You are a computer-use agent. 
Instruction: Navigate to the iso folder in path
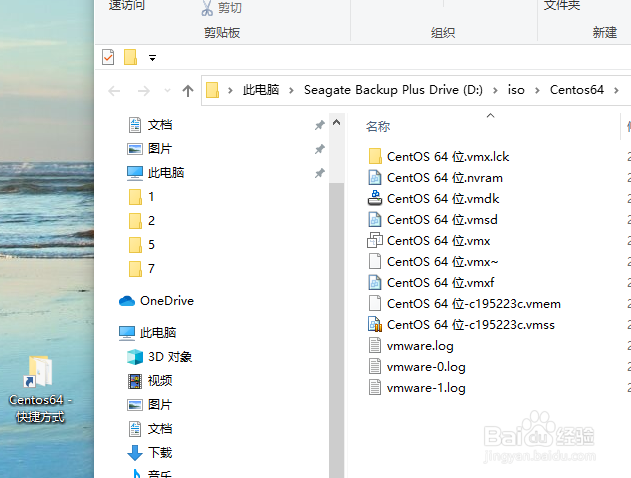[516, 90]
